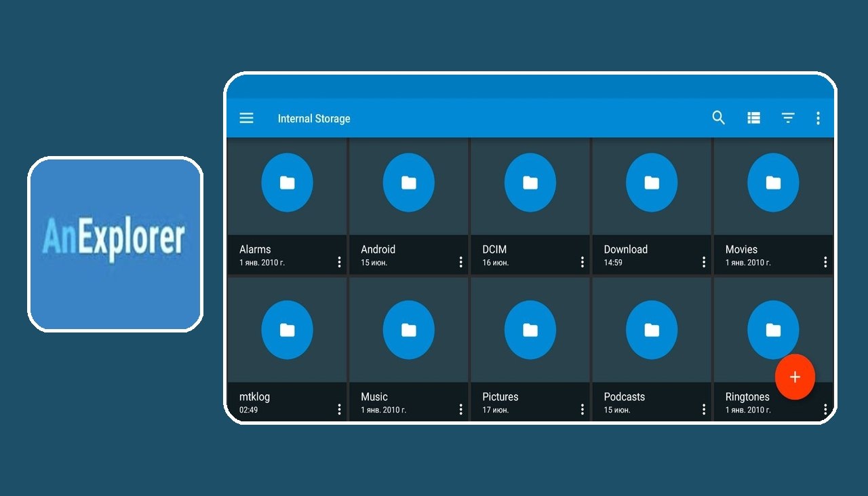Image resolution: width=868 pixels, height=496 pixels.
Task: Show more options for DCIM folder
Action: click(582, 262)
